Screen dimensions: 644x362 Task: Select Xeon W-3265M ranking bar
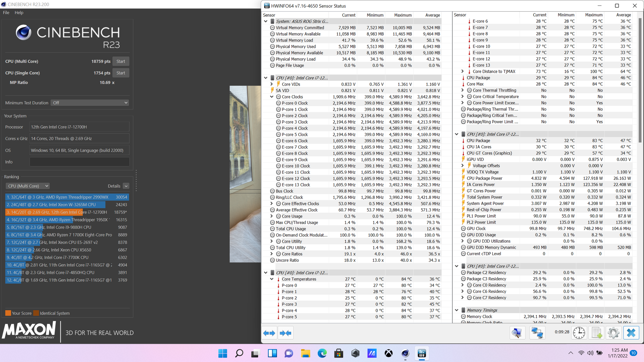pos(67,205)
